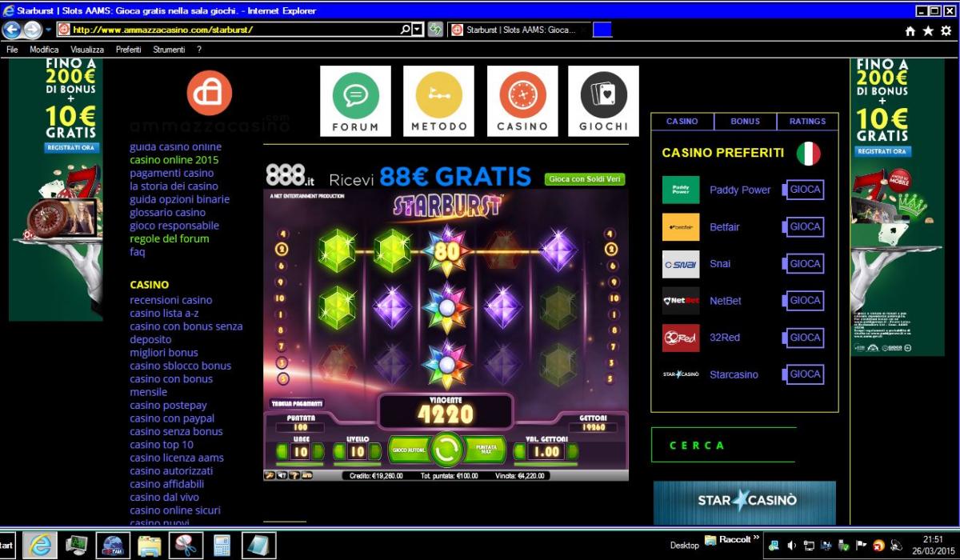Expand the Raccolt toolbar chevron on taskbar
Viewport: 960px width, 560px height.
pos(756,538)
